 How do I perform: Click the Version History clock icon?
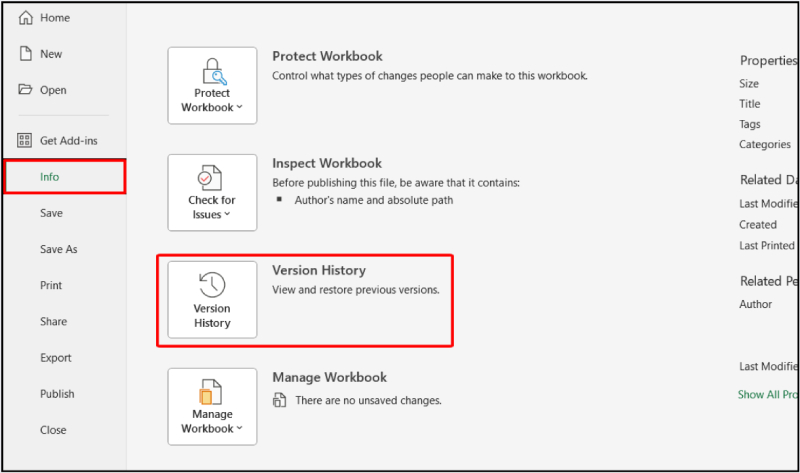[x=212, y=285]
